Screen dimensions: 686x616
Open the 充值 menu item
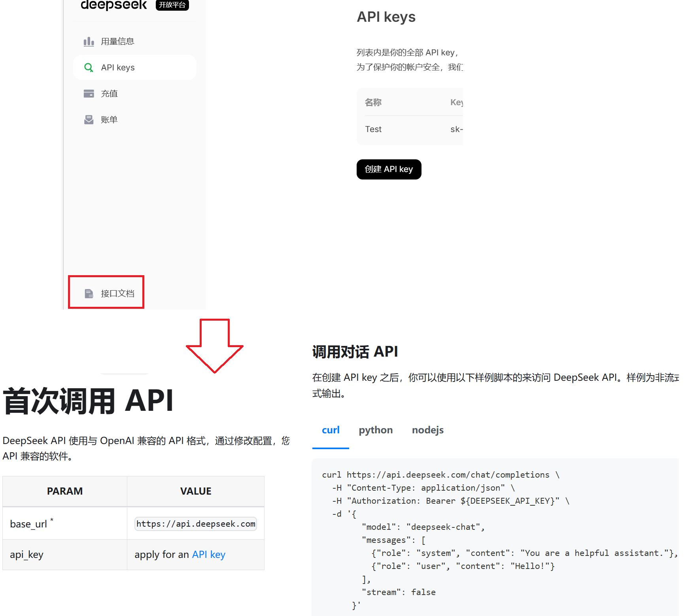134,94
